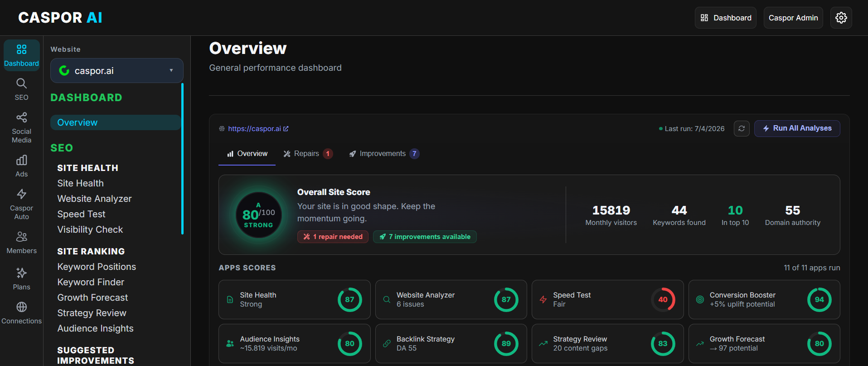
Task: Click the Website Analyzer search icon
Action: point(387,299)
